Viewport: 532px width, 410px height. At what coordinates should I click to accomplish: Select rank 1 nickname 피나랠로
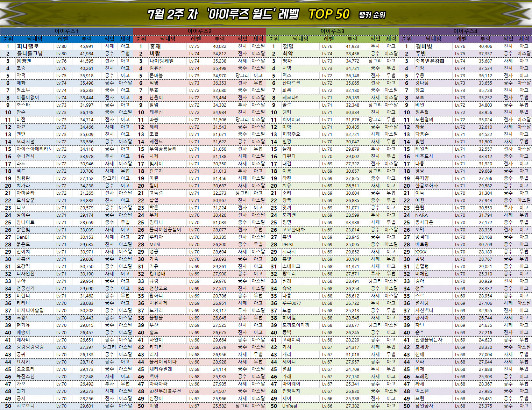(28, 46)
